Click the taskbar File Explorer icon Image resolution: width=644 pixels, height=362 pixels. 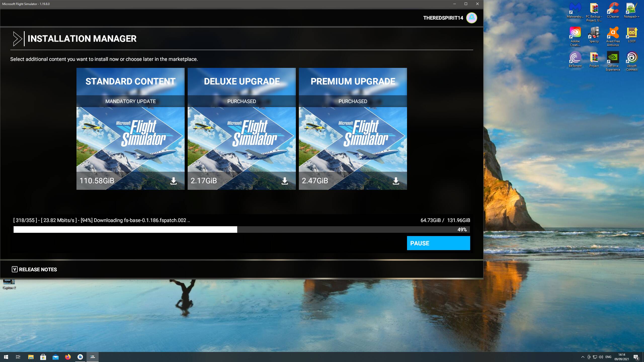tap(30, 357)
